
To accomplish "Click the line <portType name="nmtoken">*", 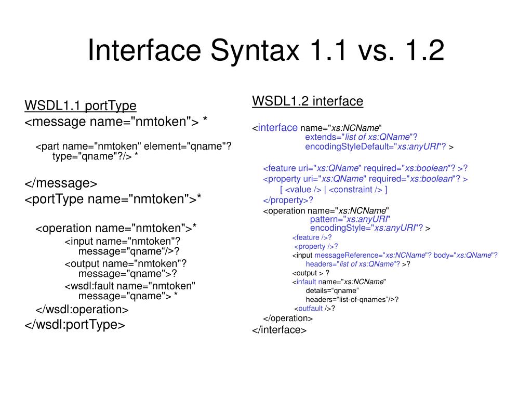I will click(113, 199).
